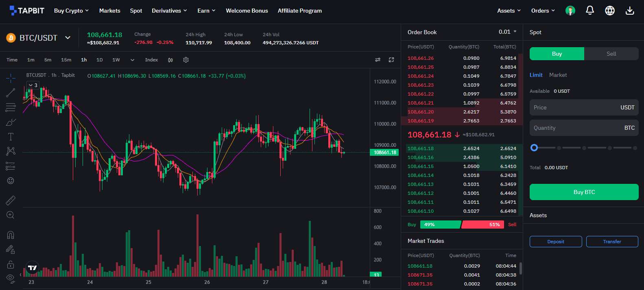Select the XABCD pattern tool
This screenshot has height=290, width=644.
click(x=11, y=151)
